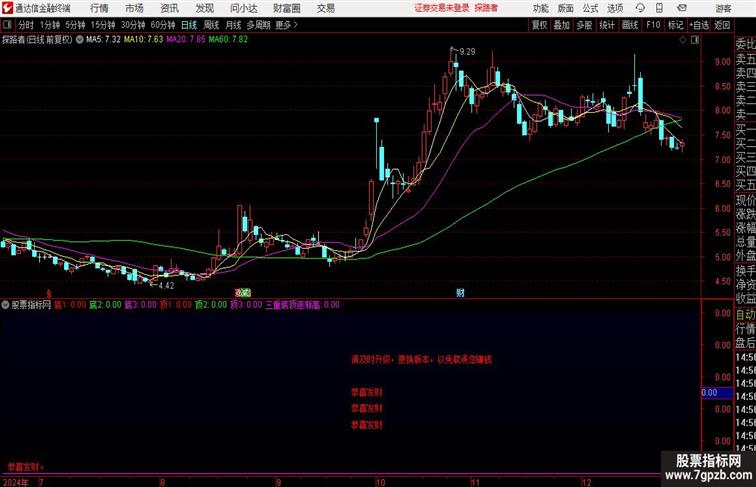Open the mail envelope icon

pos(682,8)
